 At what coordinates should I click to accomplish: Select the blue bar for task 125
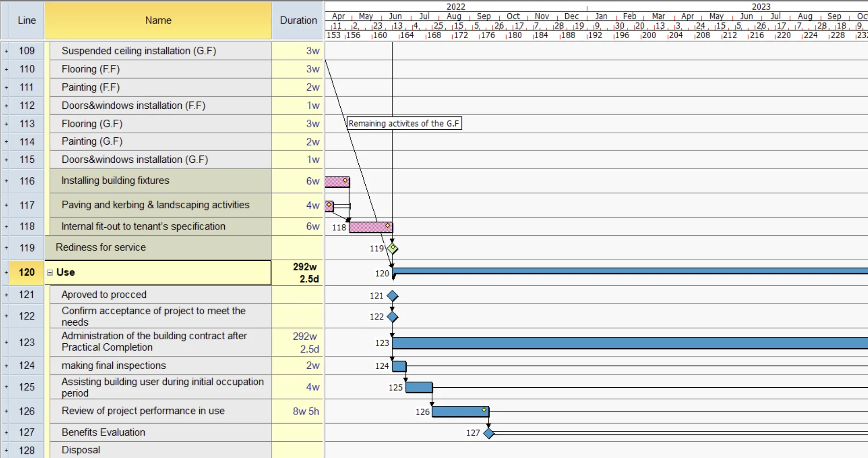419,388
